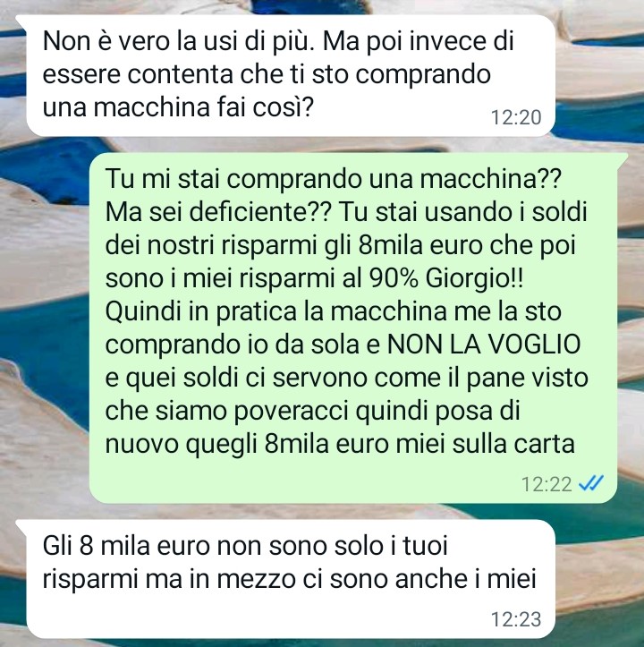Select the received message starting 'Non è vero'

coord(285,75)
